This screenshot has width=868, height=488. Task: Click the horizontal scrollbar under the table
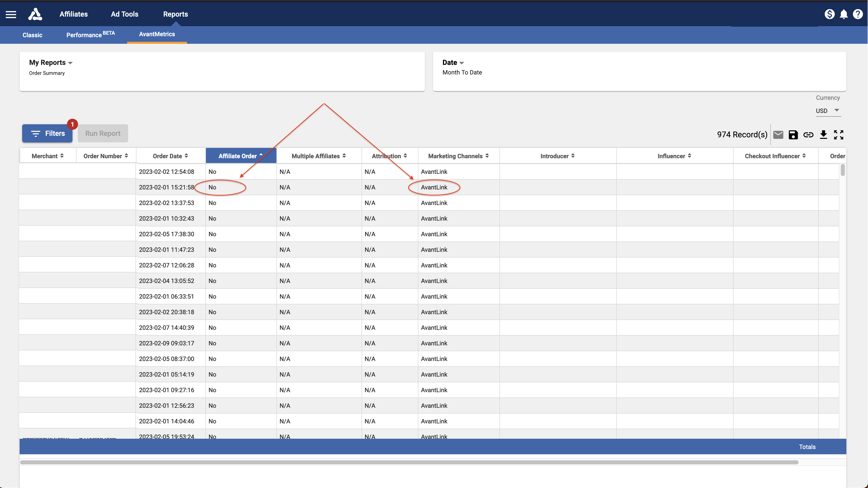(x=409, y=462)
